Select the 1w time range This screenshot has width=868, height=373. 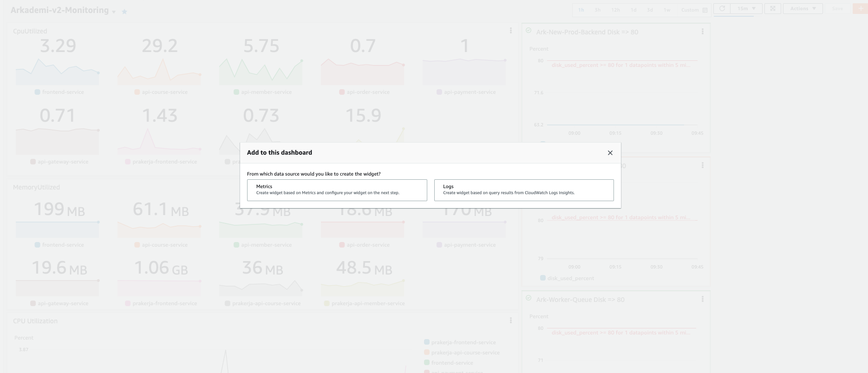click(667, 10)
